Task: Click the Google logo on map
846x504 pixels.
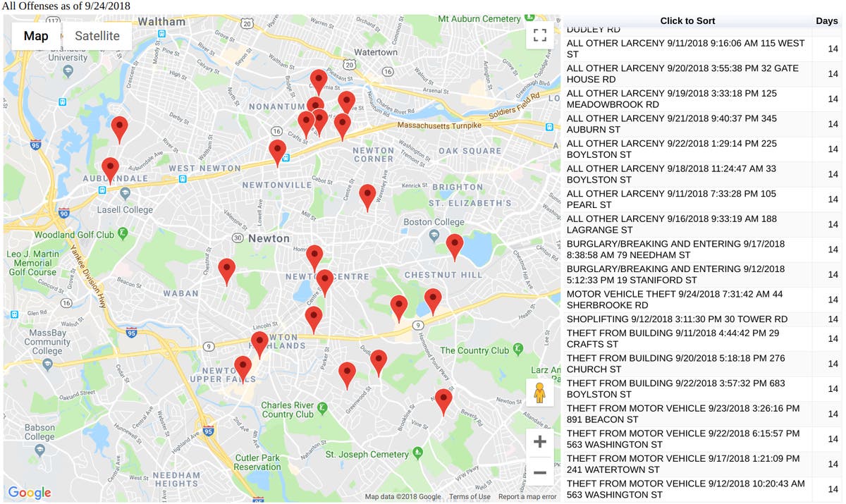Action: point(30,492)
